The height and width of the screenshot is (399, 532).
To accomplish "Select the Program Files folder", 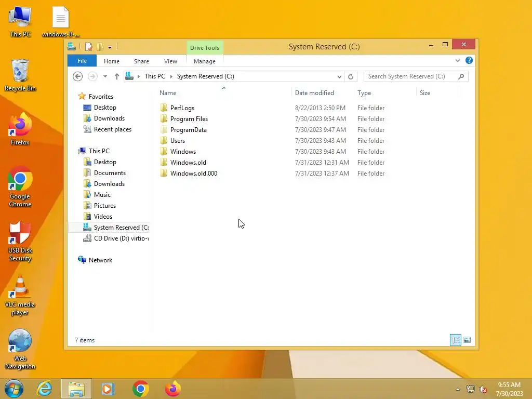I will click(x=189, y=119).
